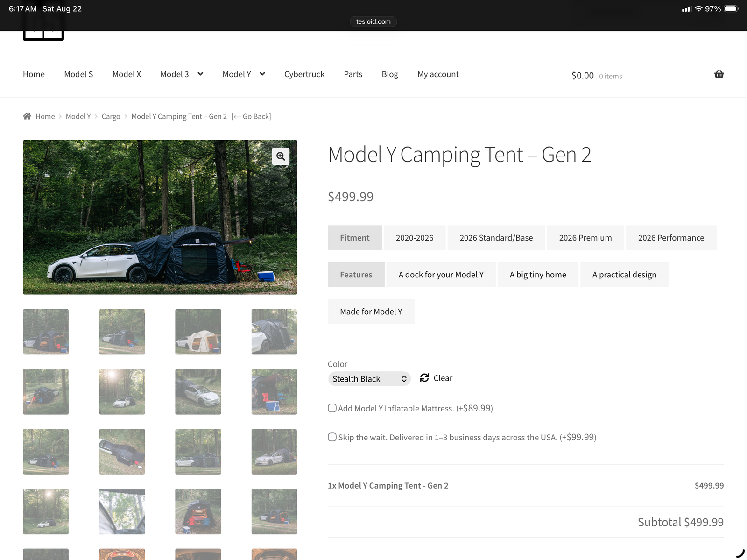The height and width of the screenshot is (560, 747).
Task: Tap the 6:17 AM clock in status bar
Action: (22, 9)
